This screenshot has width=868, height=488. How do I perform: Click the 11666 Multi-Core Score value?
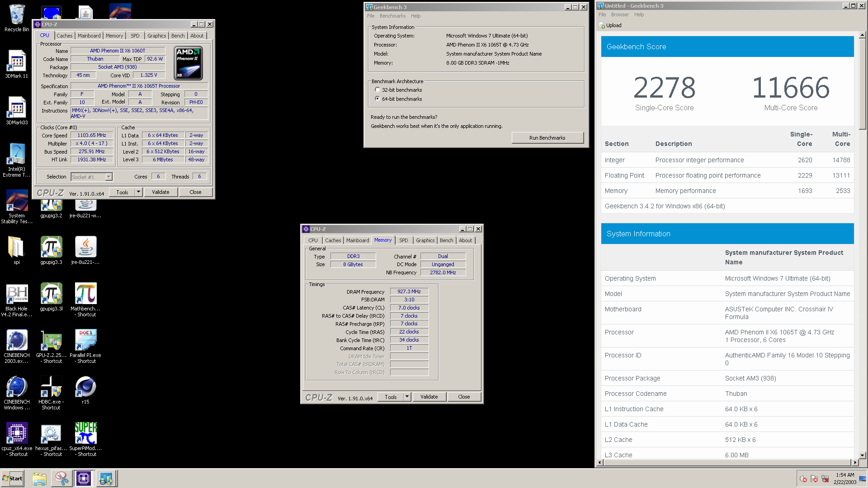pos(791,88)
